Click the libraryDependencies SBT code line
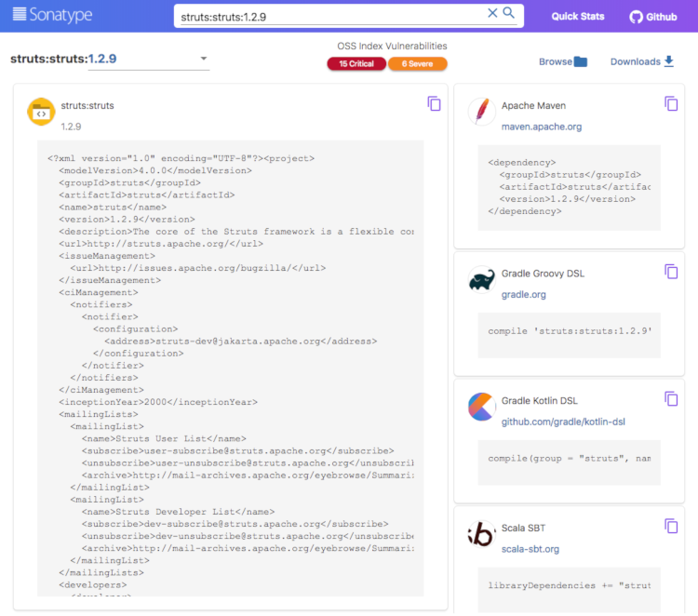Image resolution: width=698 pixels, height=616 pixels. click(x=570, y=585)
